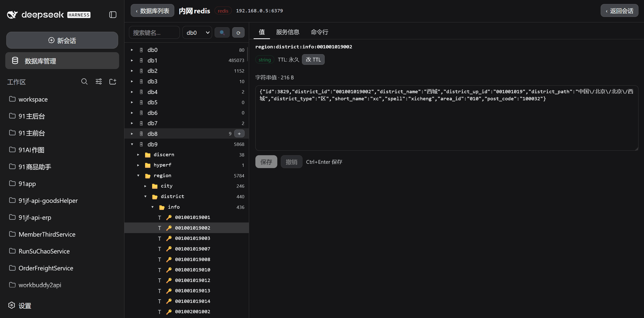Go back to 数据库列表
This screenshot has height=318, width=644.
(152, 11)
